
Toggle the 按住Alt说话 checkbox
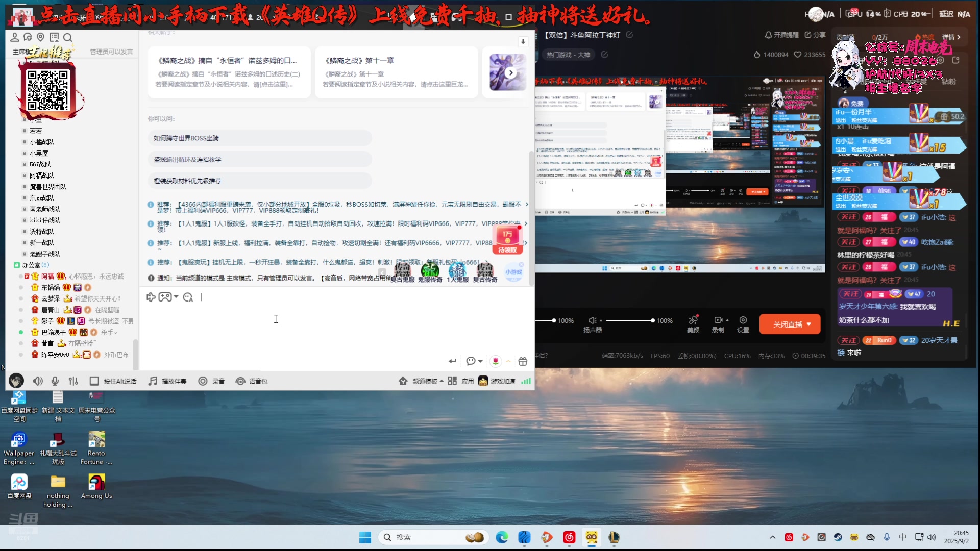94,381
